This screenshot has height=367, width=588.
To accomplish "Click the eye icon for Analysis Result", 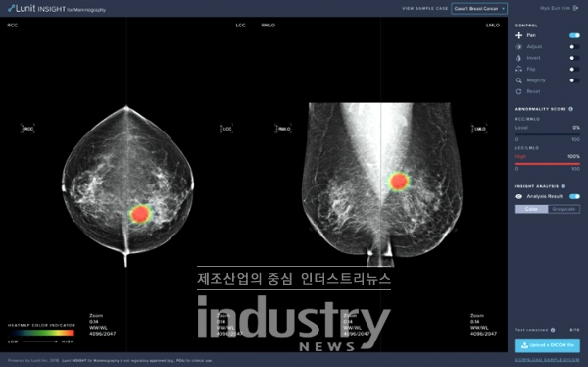I will 519,196.
